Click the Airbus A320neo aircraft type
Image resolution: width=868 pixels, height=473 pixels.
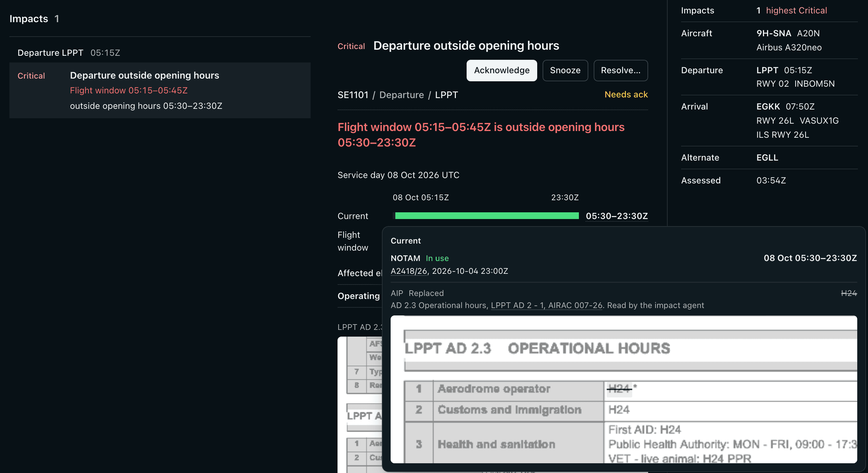789,47
